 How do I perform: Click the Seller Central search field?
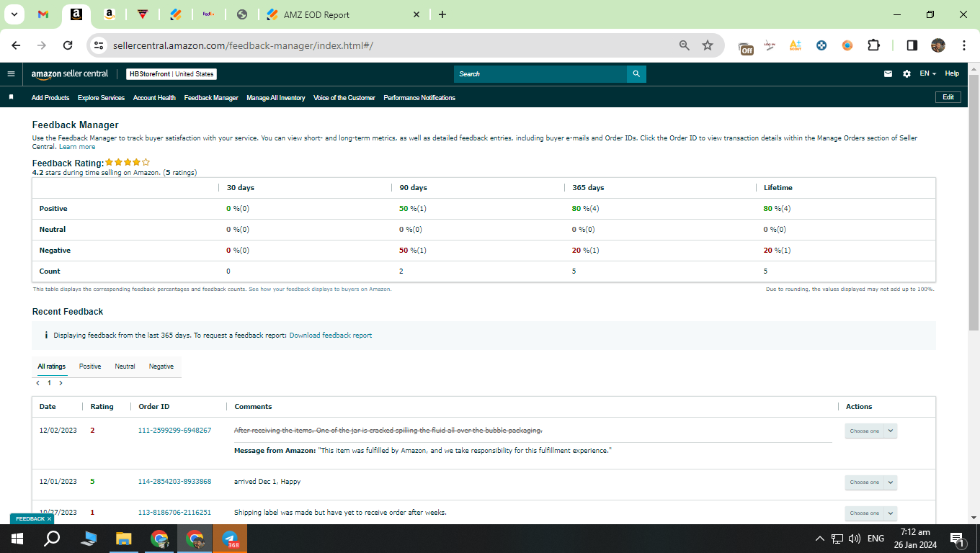click(x=540, y=74)
